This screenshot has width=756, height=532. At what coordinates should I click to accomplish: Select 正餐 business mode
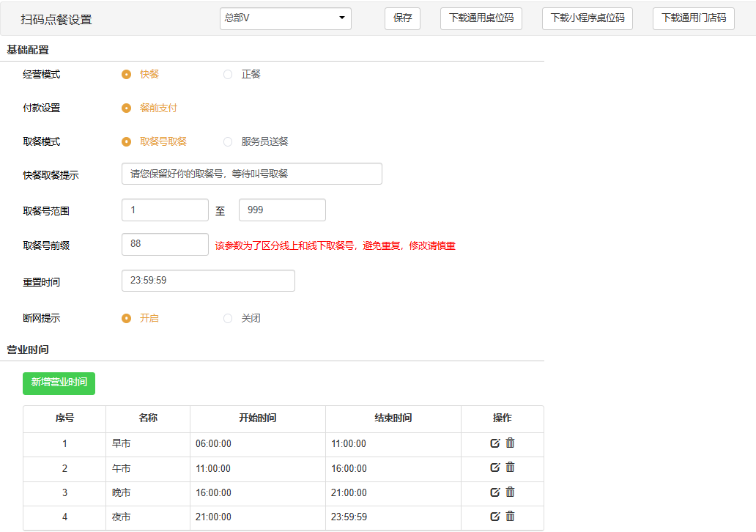pyautogui.click(x=228, y=74)
